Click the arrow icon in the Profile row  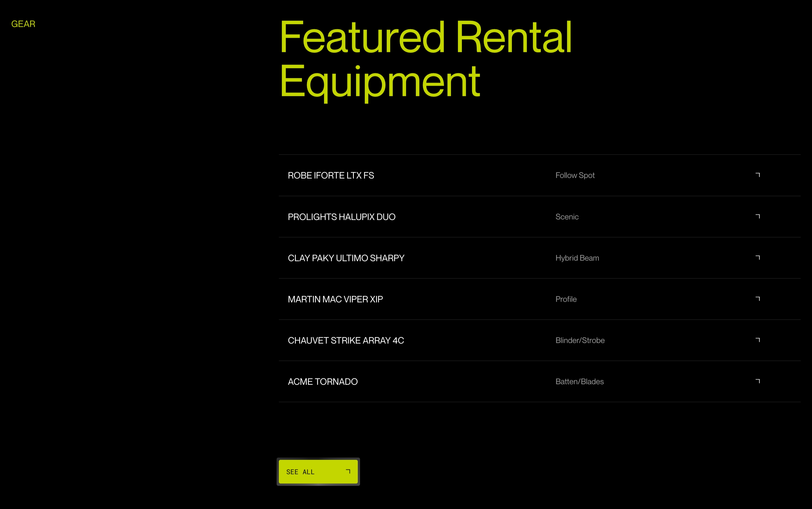click(x=758, y=299)
